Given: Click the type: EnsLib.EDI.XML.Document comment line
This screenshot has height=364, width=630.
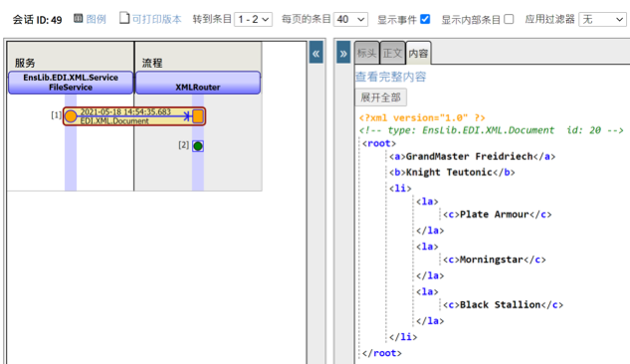Looking at the screenshot, I should pos(491,130).
